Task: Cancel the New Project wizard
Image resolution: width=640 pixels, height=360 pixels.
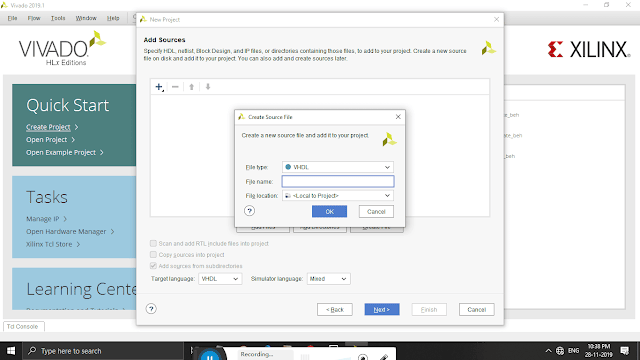Action: (x=476, y=309)
